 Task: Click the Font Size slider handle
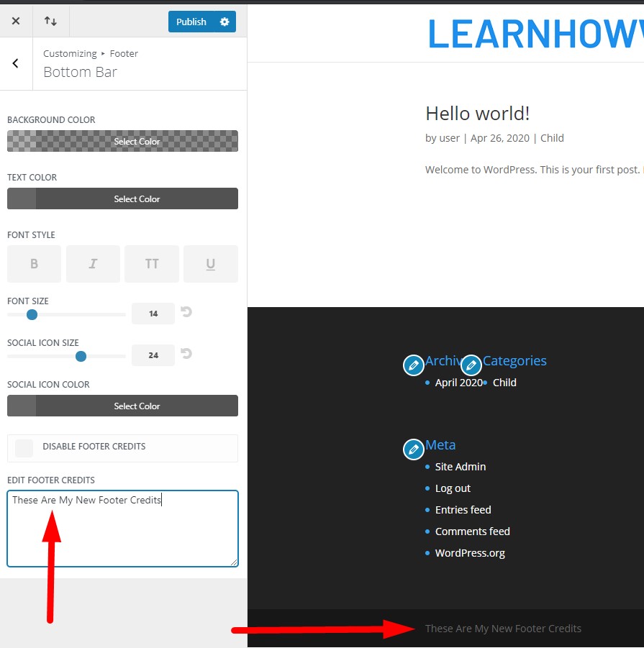[32, 315]
